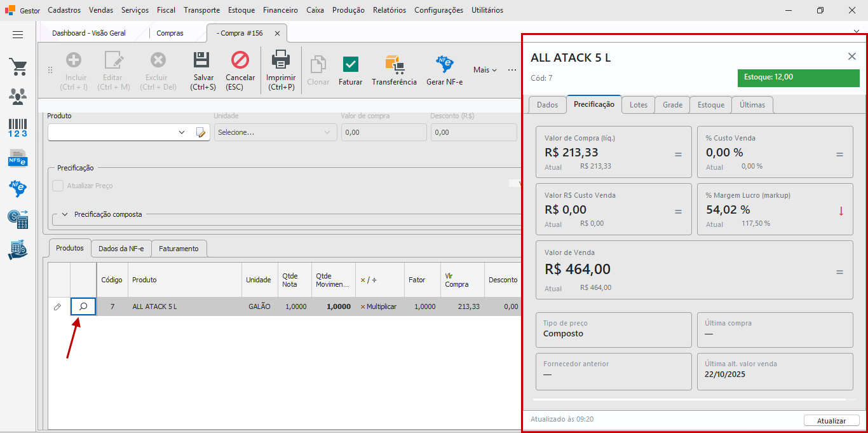Viewport: 868px width, 433px height.
Task: Open the cash register hand sidebar icon
Action: click(x=18, y=249)
